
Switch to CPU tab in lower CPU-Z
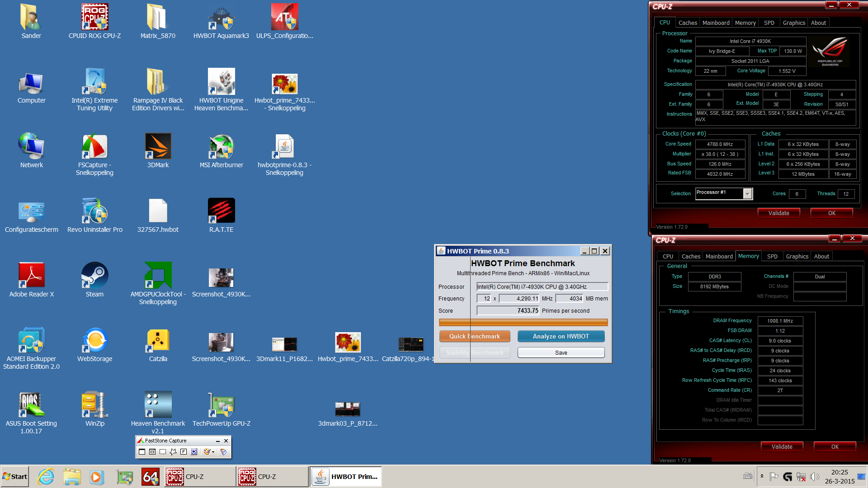tap(668, 256)
